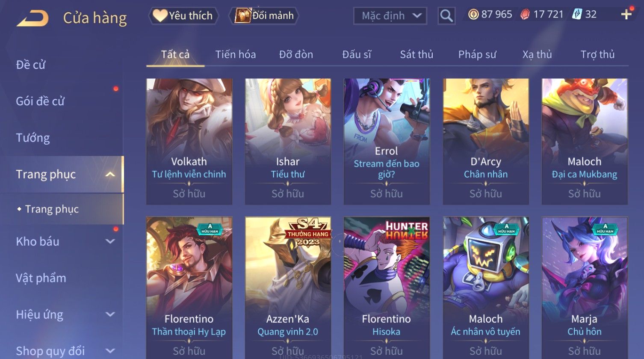This screenshot has width=644, height=359.
Task: Open Yêu thích heart favorites
Action: (184, 16)
